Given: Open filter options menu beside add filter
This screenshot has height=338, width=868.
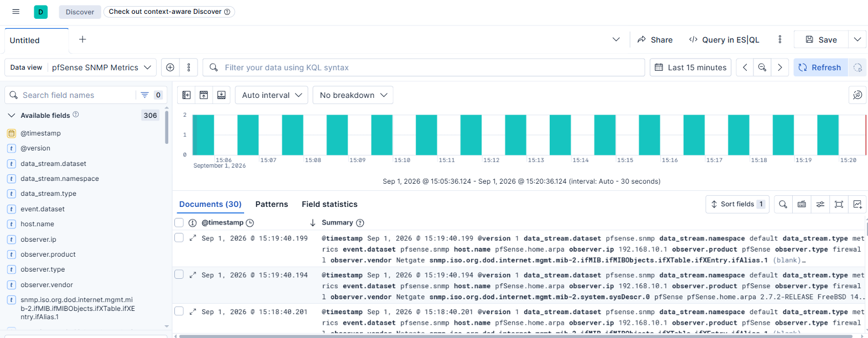Looking at the screenshot, I should 189,67.
